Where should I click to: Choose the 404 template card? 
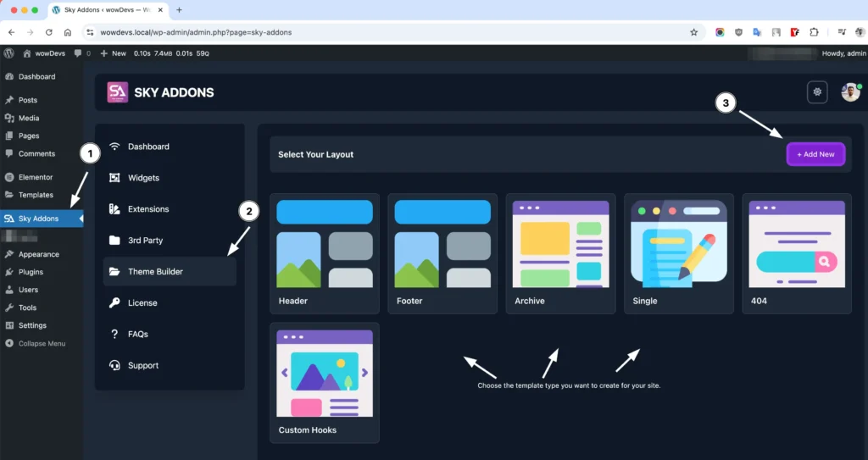(797, 253)
